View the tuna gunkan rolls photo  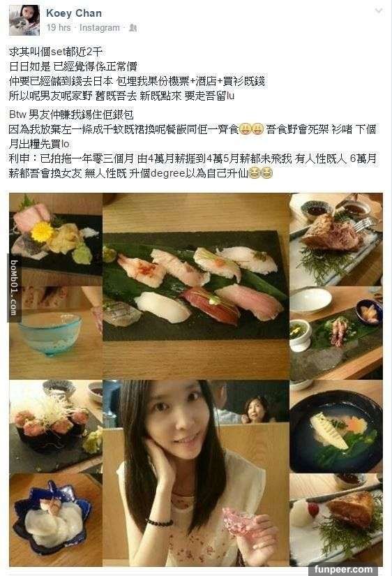[x=55, y=427]
